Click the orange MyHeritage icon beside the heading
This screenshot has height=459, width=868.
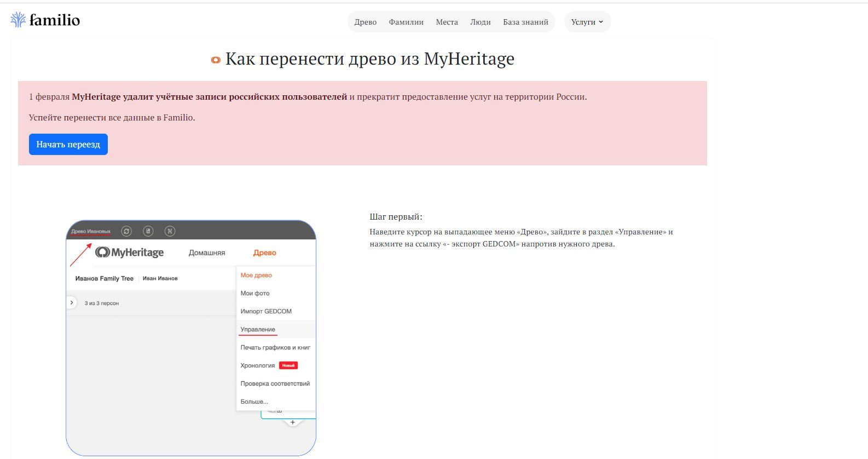[x=216, y=60]
